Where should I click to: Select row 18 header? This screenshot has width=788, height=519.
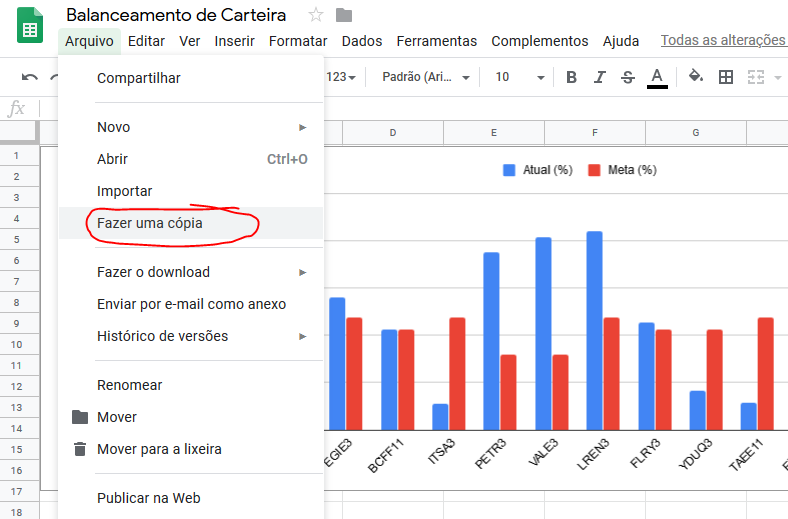[x=19, y=512]
